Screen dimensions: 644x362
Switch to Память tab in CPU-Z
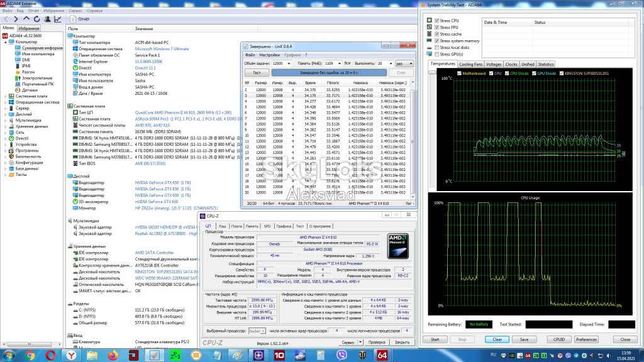pyautogui.click(x=252, y=226)
